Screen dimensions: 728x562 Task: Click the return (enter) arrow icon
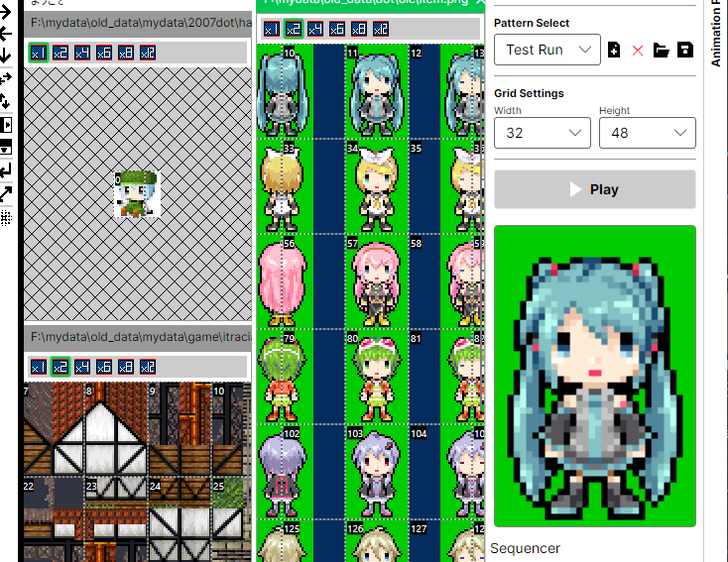tap(6, 170)
